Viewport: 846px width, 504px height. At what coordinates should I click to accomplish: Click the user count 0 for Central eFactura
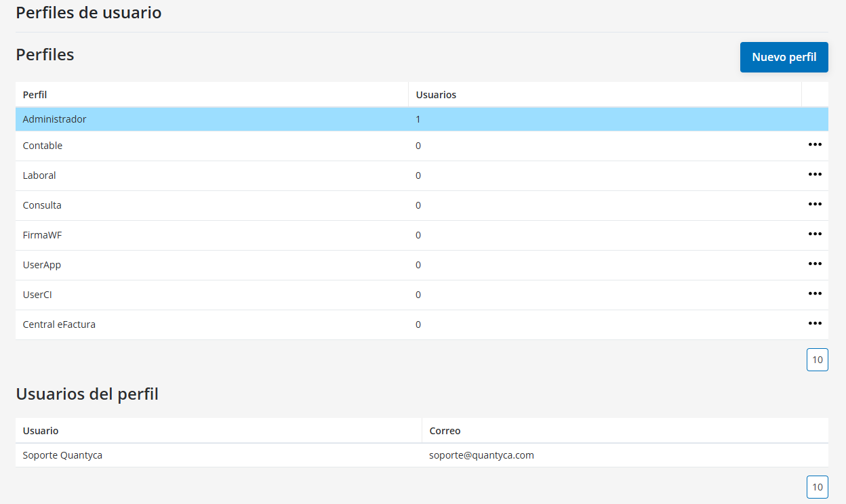tap(418, 324)
